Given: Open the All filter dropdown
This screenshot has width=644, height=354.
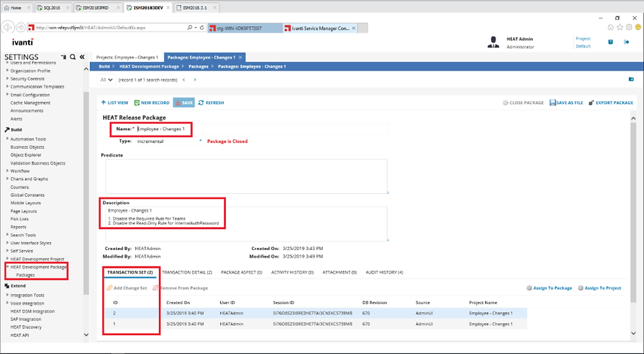Looking at the screenshot, I should point(106,80).
